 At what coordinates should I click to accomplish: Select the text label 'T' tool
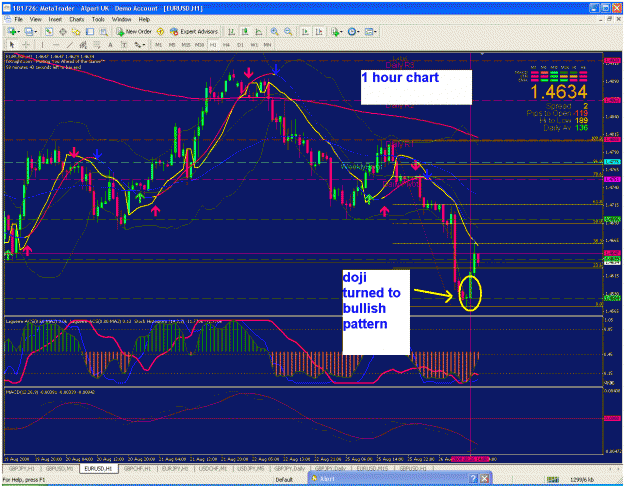point(124,45)
